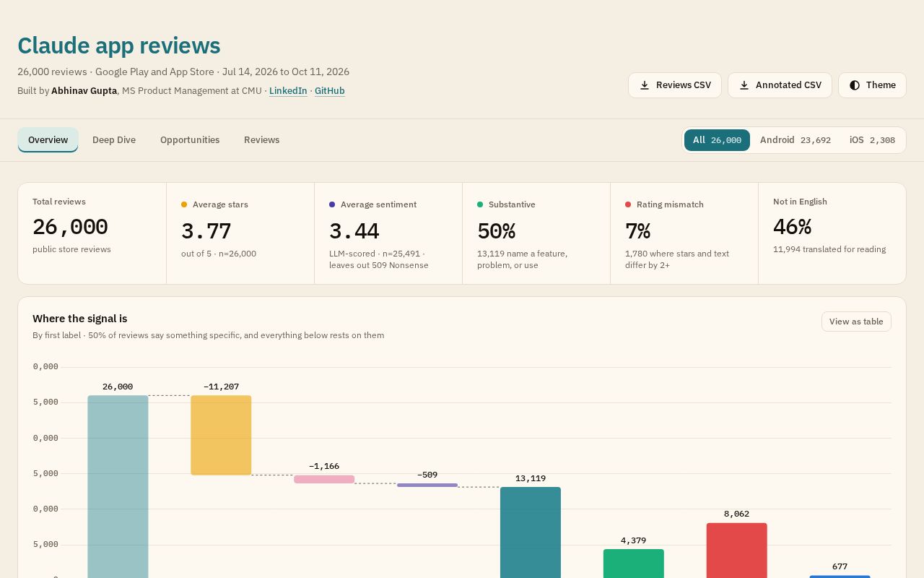Click the View as table button
The height and width of the screenshot is (578, 924).
pyautogui.click(x=856, y=322)
